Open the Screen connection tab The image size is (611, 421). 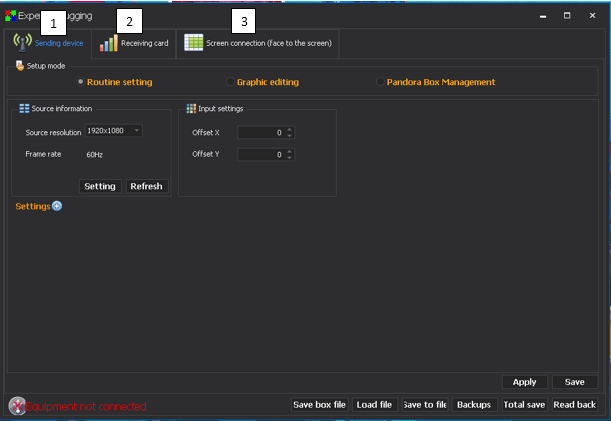point(268,43)
